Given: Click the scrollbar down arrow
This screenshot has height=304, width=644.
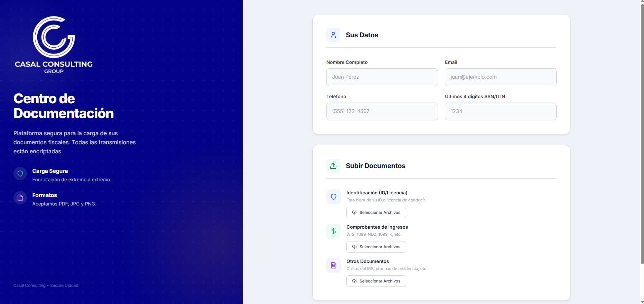Looking at the screenshot, I should point(642,302).
